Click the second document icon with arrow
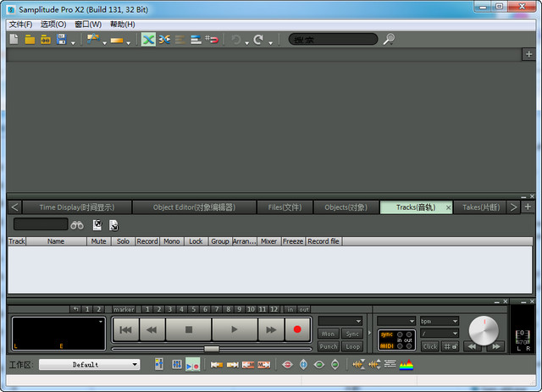The height and width of the screenshot is (392, 542). [113, 225]
